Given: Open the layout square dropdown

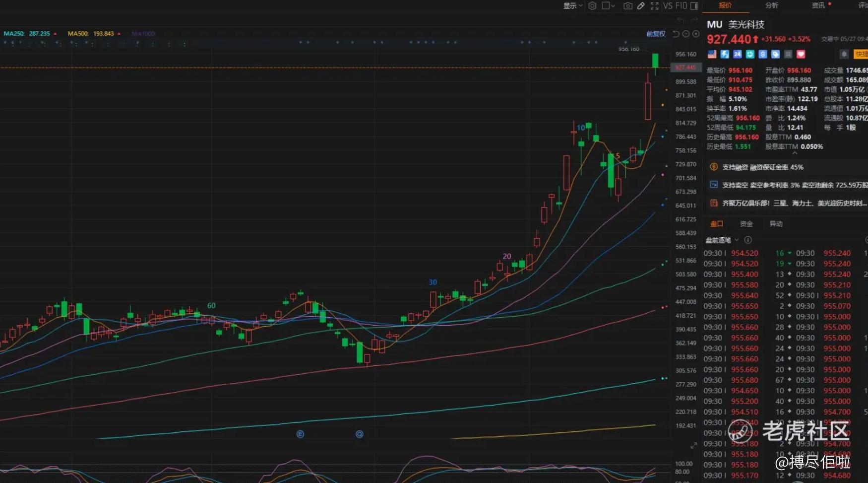Looking at the screenshot, I should (609, 6).
